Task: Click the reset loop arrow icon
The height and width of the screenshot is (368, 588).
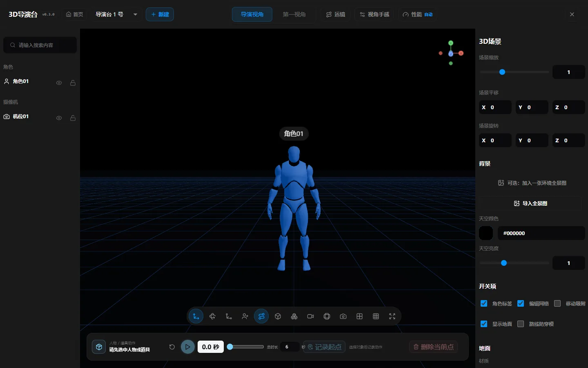Action: [x=172, y=347]
